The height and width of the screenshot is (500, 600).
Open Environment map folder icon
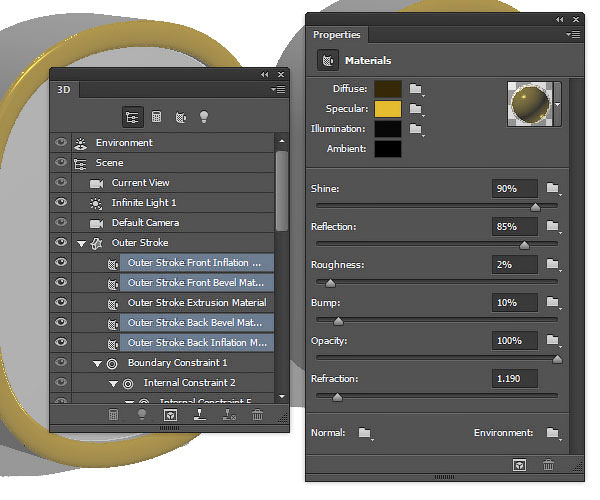553,433
